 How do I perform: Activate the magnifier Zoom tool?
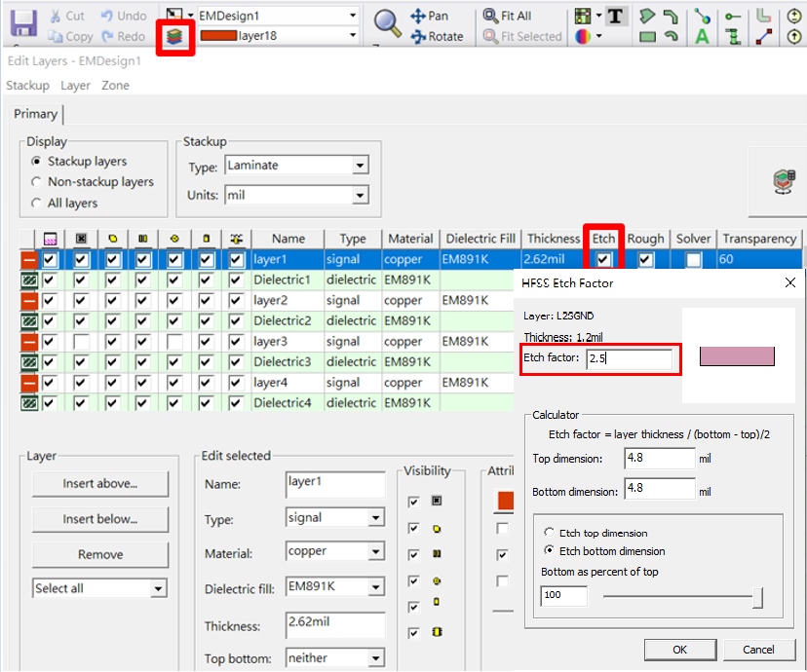(x=387, y=23)
